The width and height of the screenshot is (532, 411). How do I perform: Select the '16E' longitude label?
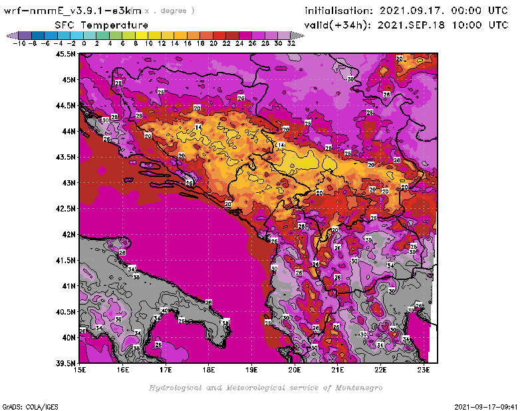click(x=122, y=370)
